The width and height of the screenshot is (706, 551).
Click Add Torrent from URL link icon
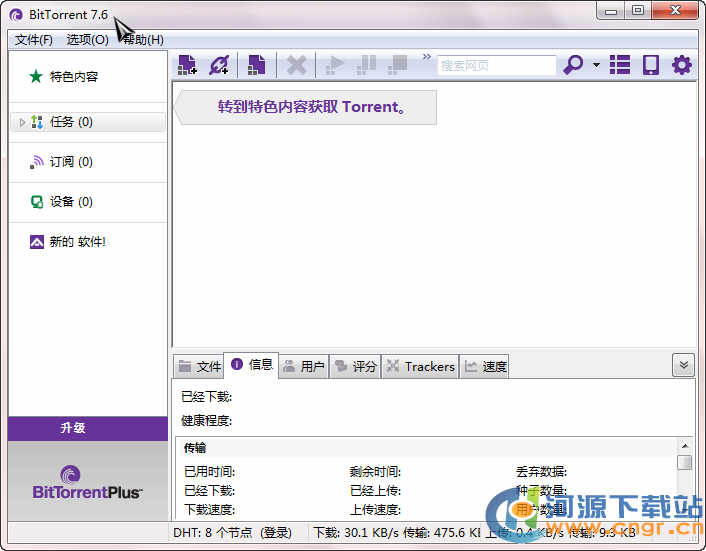tap(219, 65)
